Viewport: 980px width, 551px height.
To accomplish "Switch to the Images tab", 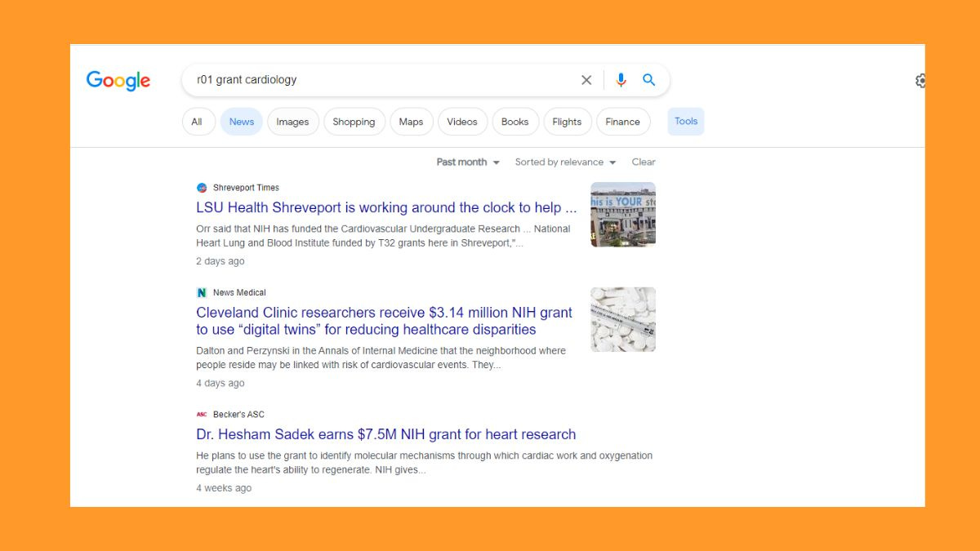I will point(292,122).
